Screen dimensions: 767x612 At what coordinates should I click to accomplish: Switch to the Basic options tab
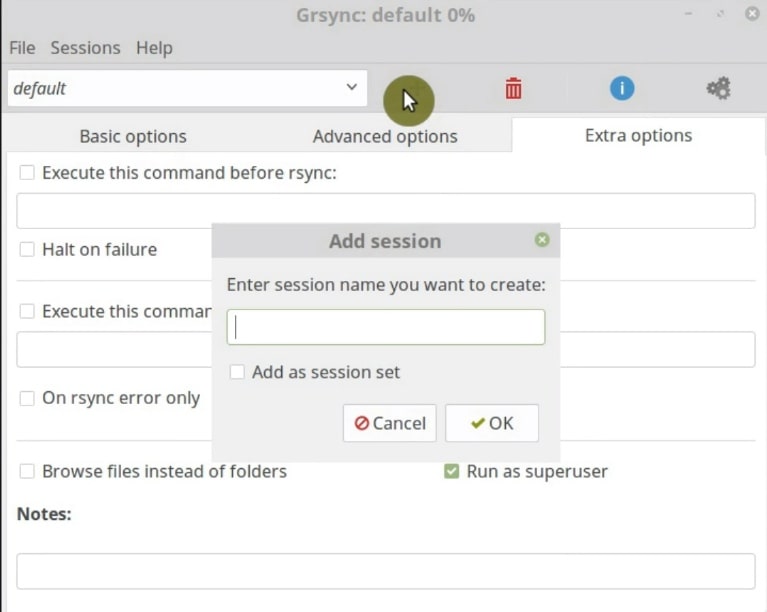[x=133, y=136]
